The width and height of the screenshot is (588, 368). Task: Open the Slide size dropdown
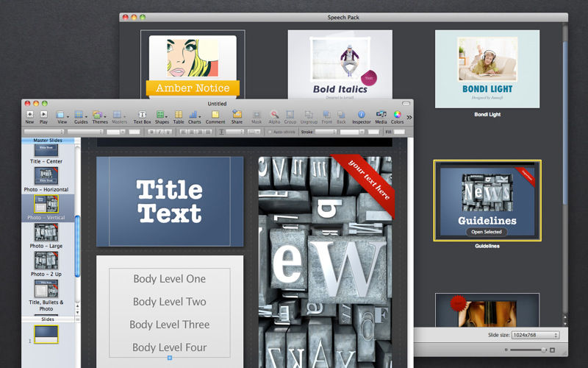(x=536, y=335)
